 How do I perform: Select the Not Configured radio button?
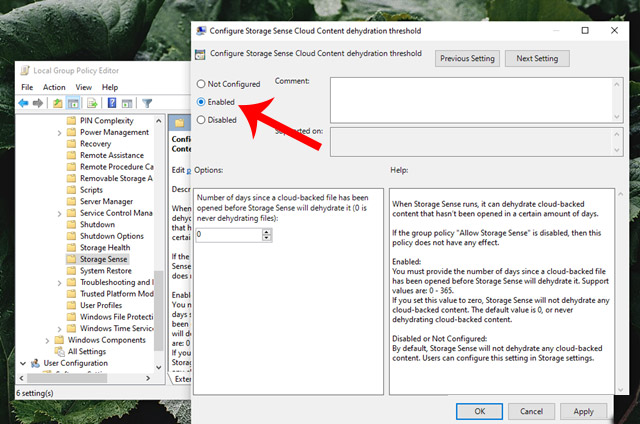pos(203,84)
